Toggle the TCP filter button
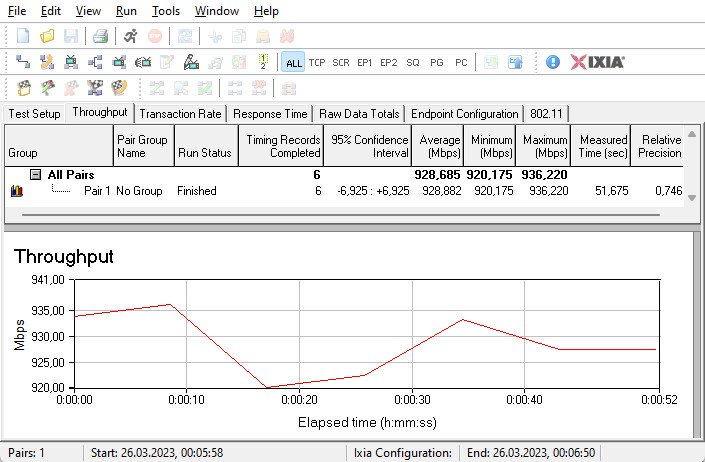 (x=317, y=62)
